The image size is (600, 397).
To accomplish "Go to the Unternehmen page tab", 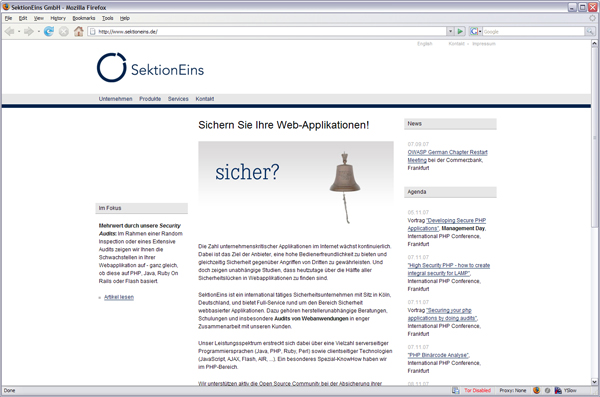I will (116, 99).
